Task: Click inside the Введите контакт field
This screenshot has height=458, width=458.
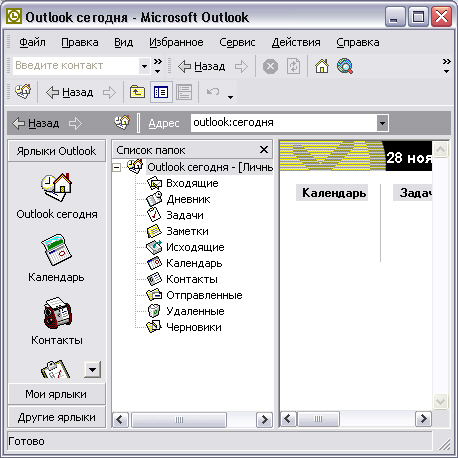Action: coord(76,66)
